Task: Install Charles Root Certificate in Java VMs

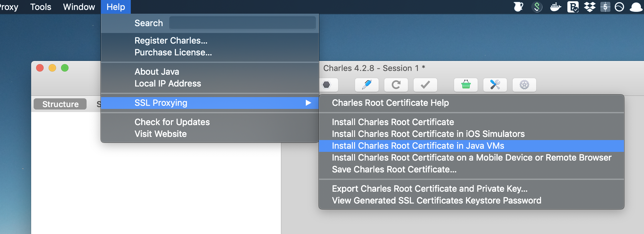Action: coord(471,146)
